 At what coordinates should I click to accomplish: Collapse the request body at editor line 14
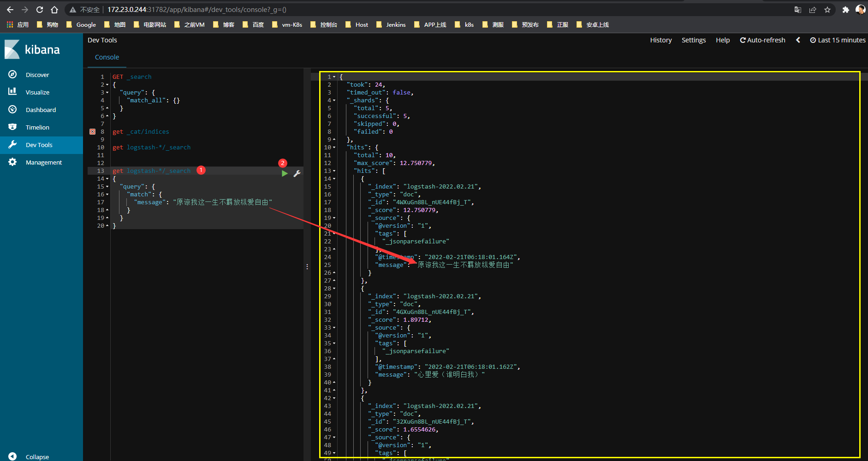107,179
